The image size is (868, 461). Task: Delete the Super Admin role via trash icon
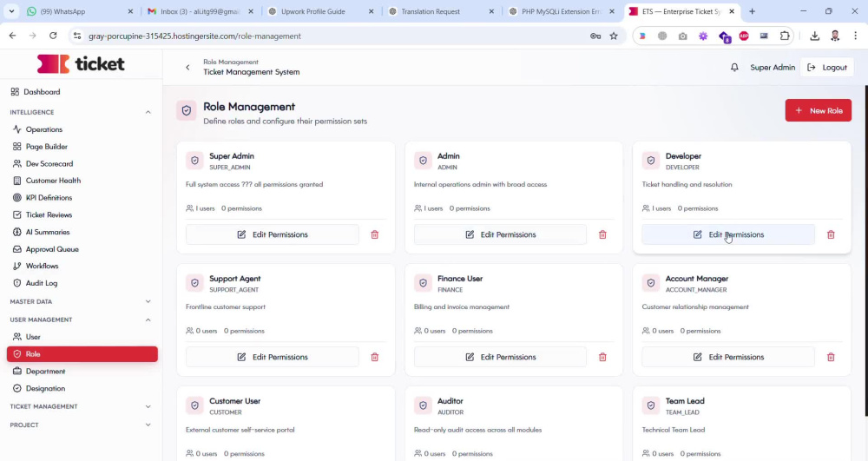(375, 234)
